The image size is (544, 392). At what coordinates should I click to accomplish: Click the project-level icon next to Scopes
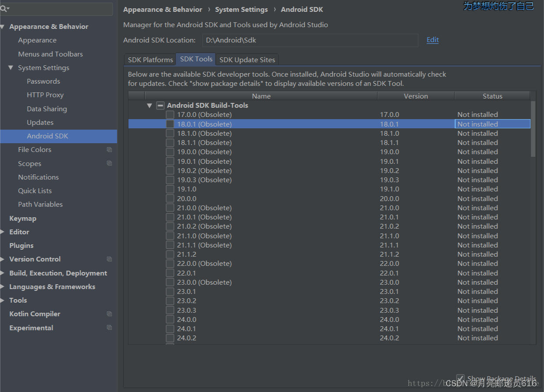109,163
